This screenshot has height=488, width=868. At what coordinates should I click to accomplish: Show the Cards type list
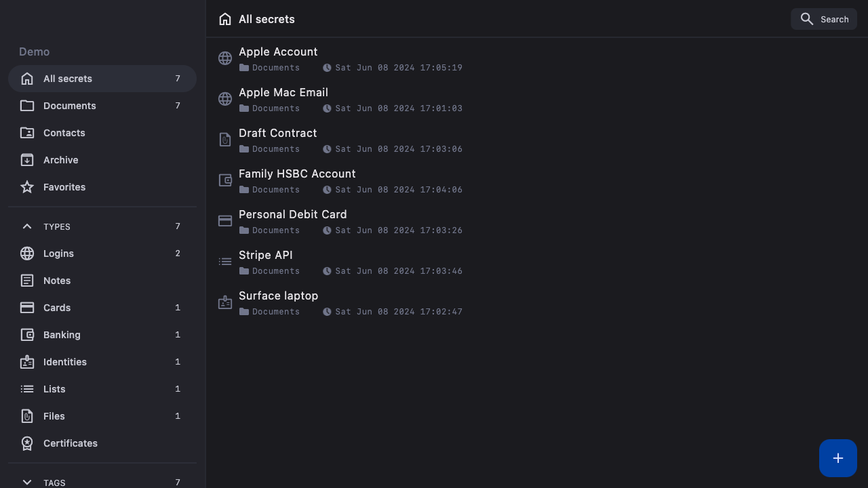pyautogui.click(x=57, y=308)
